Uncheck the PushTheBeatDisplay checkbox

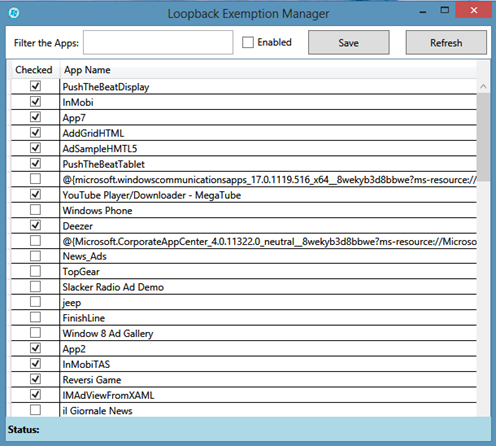35,86
